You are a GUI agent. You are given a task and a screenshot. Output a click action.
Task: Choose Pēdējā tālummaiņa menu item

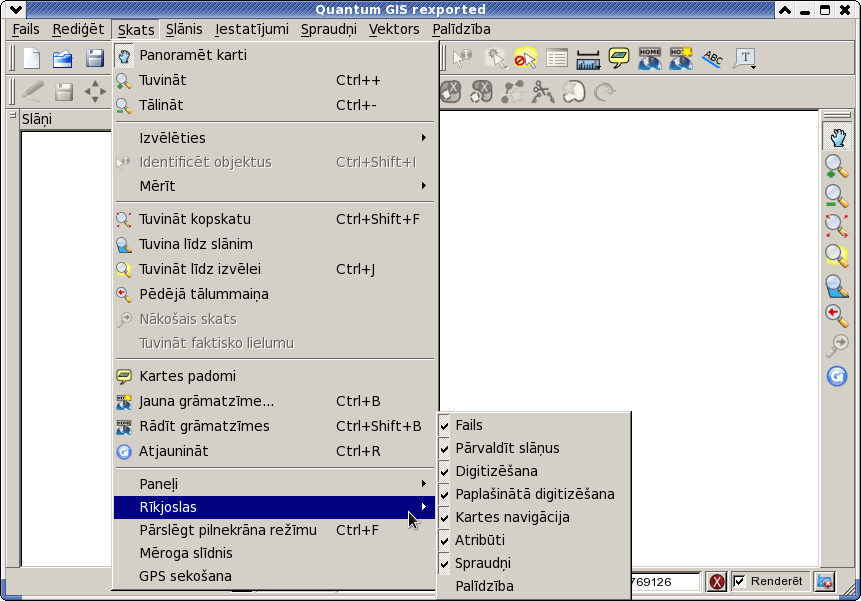point(275,294)
